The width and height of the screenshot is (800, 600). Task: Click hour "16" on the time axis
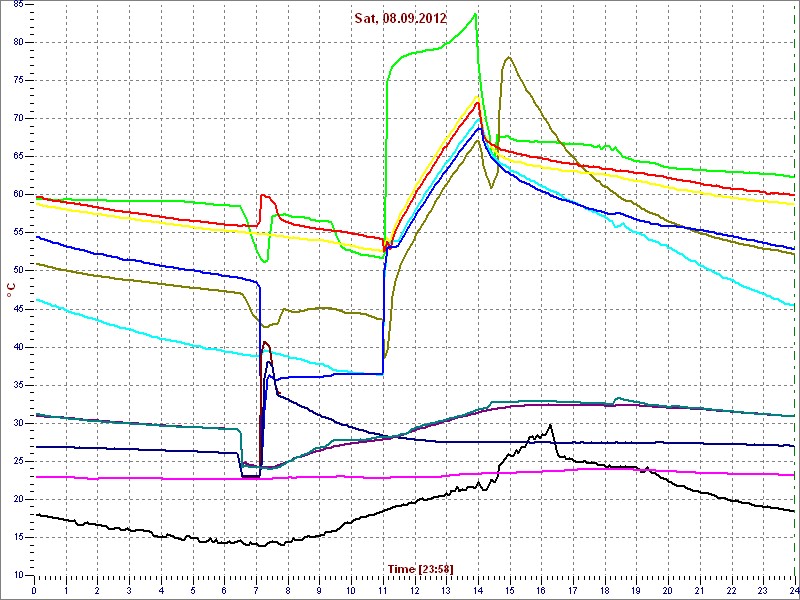coord(541,590)
